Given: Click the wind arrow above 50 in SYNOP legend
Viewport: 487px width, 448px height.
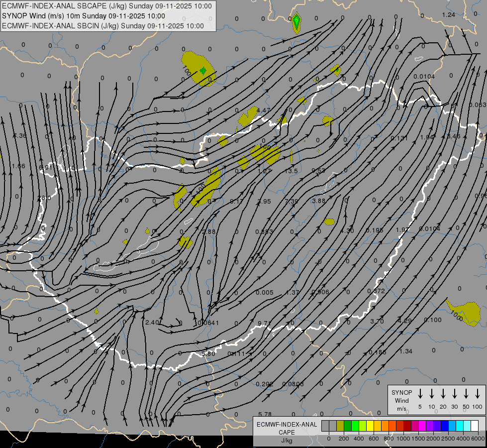Looking at the screenshot, I should 466,394.
